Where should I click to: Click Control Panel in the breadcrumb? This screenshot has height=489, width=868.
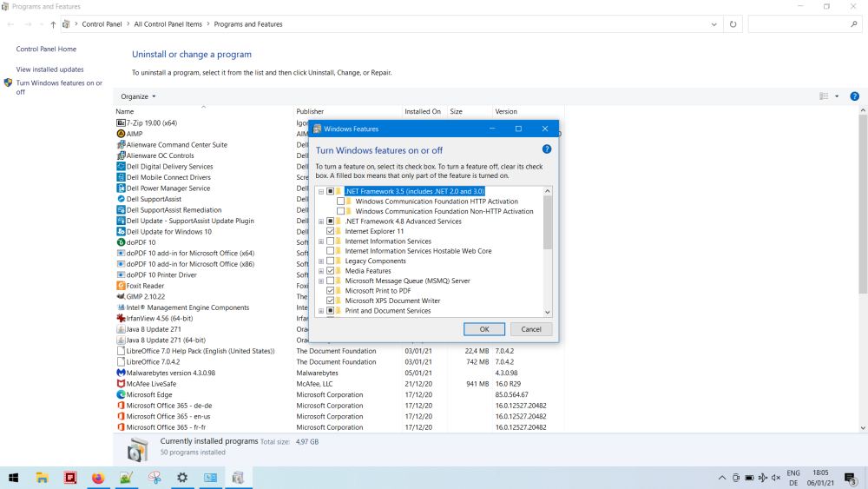click(102, 24)
